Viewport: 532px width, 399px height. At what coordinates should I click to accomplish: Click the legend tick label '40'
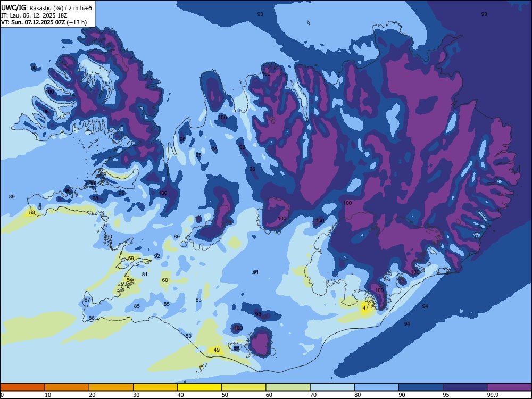coord(180,395)
